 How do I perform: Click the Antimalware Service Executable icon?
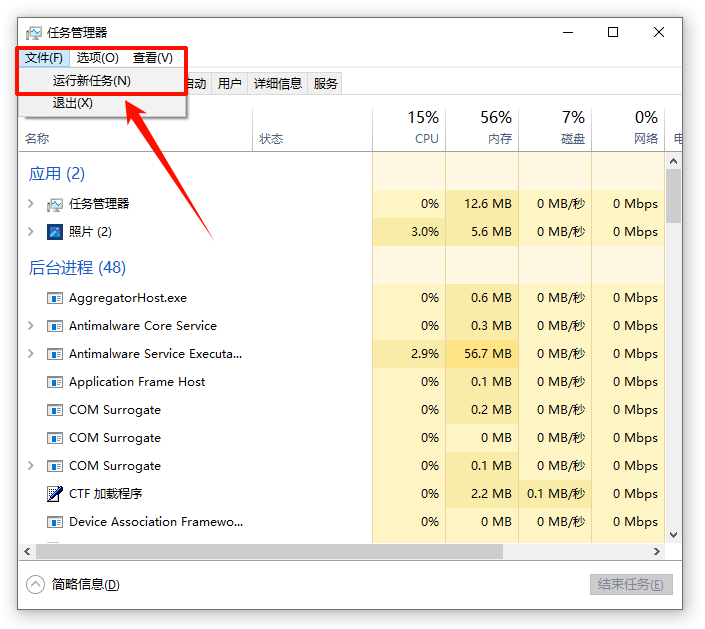click(55, 354)
